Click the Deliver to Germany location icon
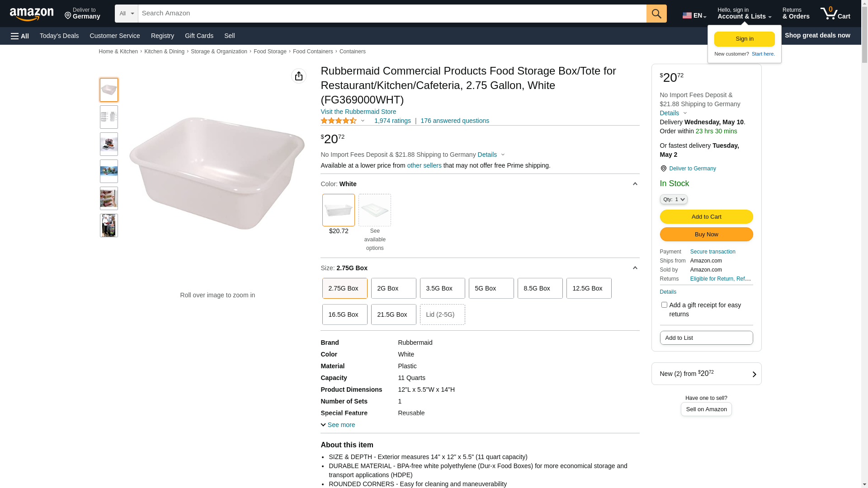This screenshot has width=868, height=488. [x=663, y=169]
